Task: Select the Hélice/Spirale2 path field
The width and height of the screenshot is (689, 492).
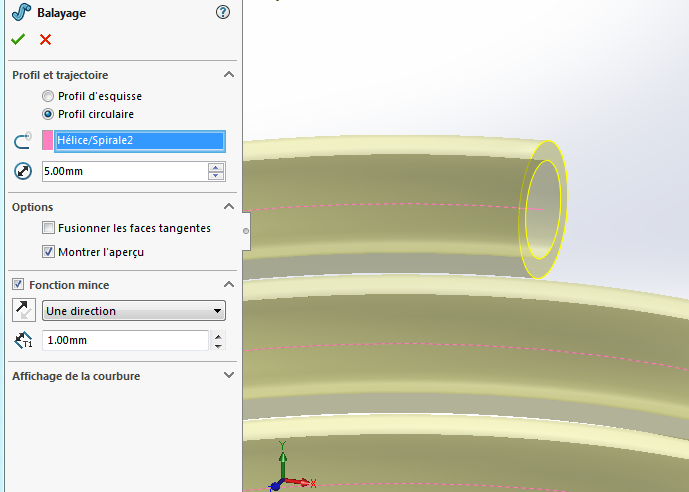Action: click(x=140, y=141)
